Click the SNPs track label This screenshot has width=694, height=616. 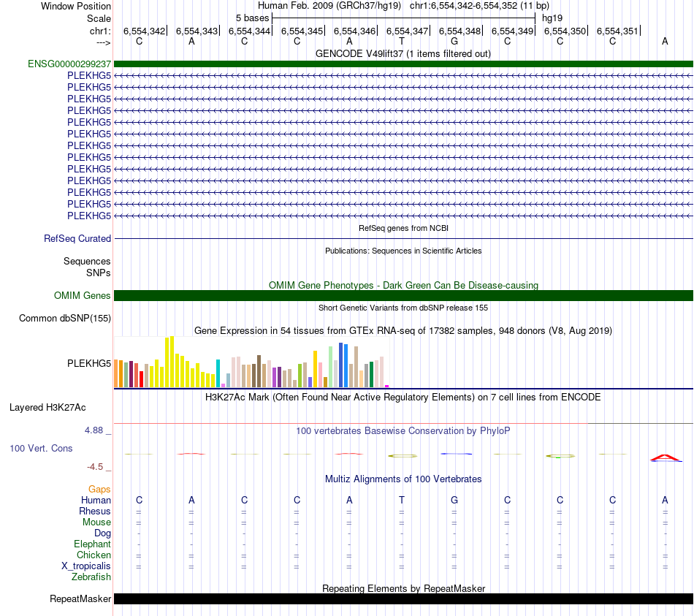click(99, 273)
